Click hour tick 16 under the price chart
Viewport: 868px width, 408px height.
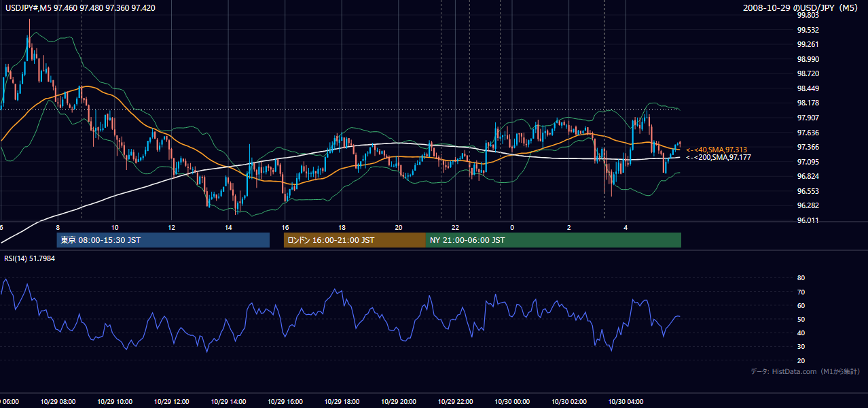pos(285,227)
